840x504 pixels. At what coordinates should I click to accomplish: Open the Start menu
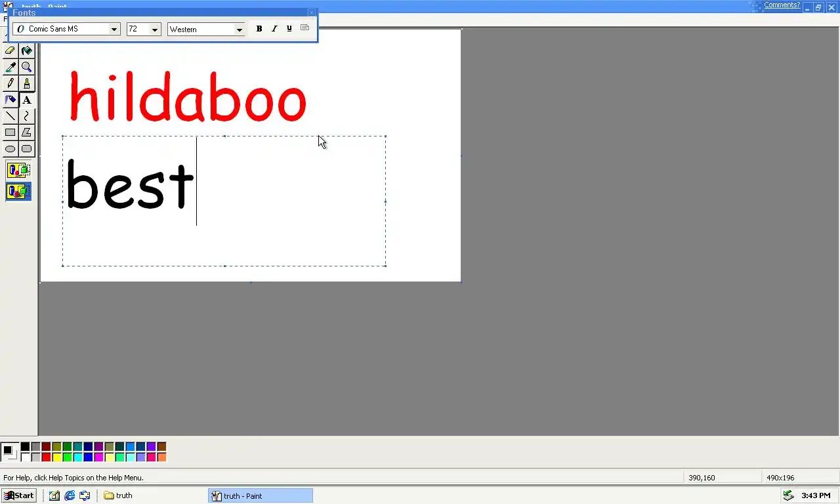pos(18,495)
